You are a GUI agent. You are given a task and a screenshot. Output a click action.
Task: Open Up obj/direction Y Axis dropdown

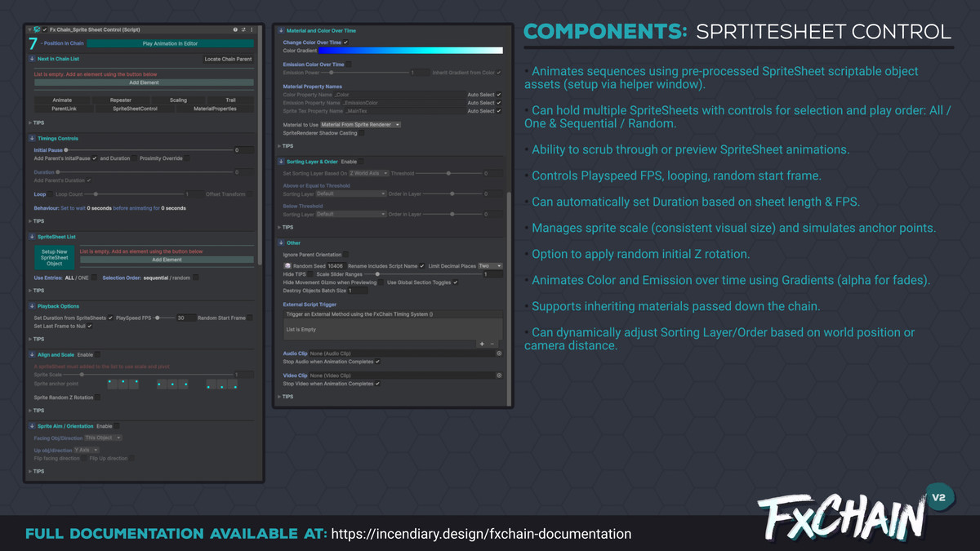point(87,450)
